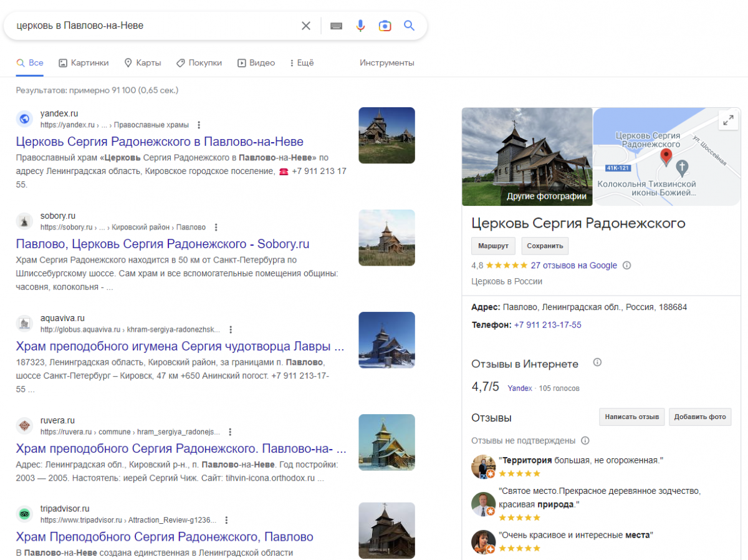Screen dimensions: 748x560
Task: Click the address text Павлово, Ленинградская обл., Россия, 188684
Action: (595, 307)
